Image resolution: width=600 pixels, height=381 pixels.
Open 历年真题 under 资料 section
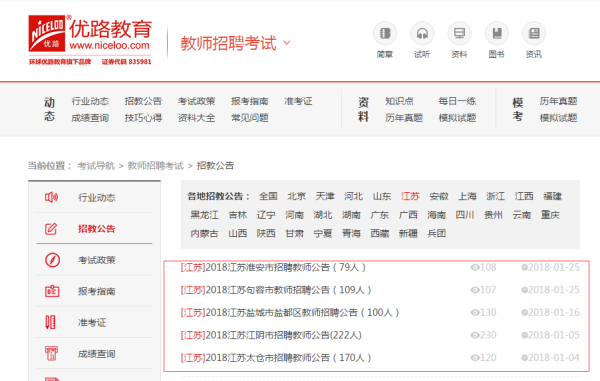coord(404,118)
